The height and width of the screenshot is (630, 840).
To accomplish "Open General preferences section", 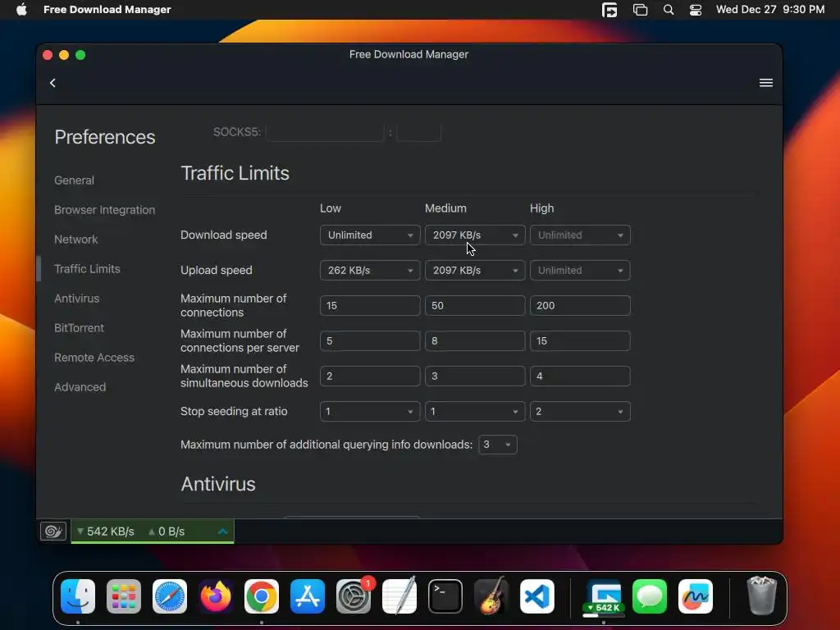I will pyautogui.click(x=74, y=180).
